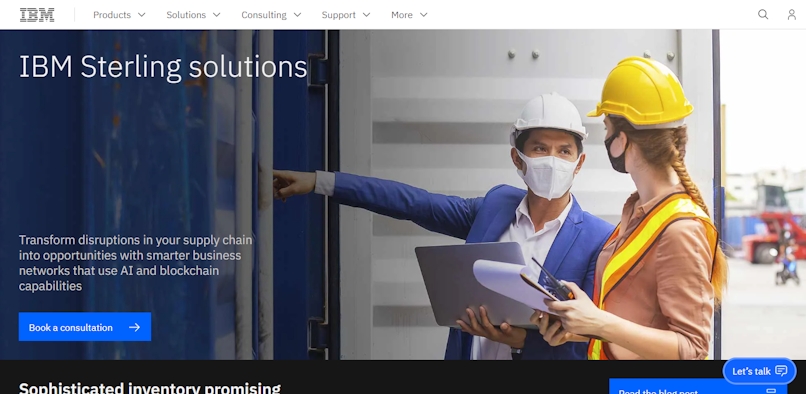Open the Let's talk chat button
The image size is (806, 394).
pos(759,371)
